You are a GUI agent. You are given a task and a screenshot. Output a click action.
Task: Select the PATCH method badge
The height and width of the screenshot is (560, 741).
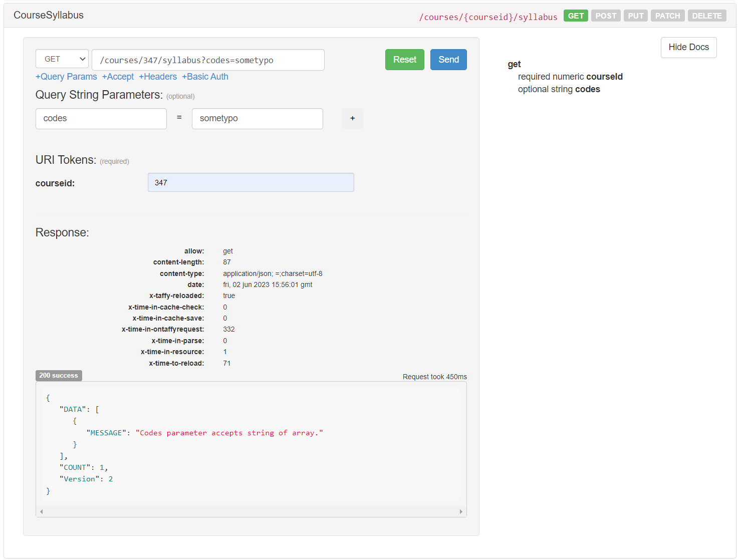(x=667, y=16)
